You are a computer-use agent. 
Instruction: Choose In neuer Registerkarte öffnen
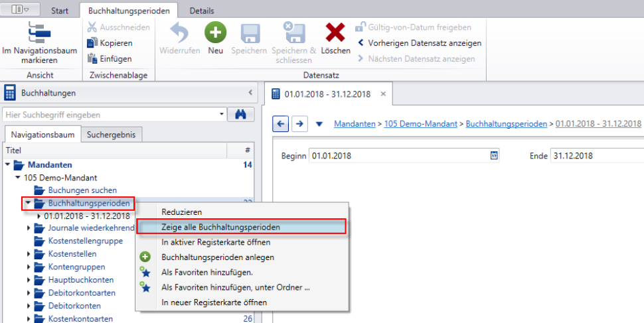click(242, 302)
